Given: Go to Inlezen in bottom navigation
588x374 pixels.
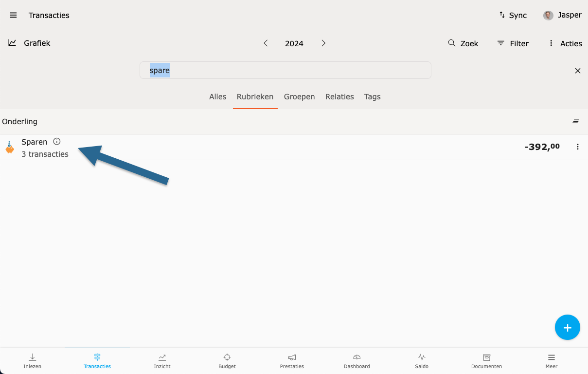Looking at the screenshot, I should click(33, 361).
